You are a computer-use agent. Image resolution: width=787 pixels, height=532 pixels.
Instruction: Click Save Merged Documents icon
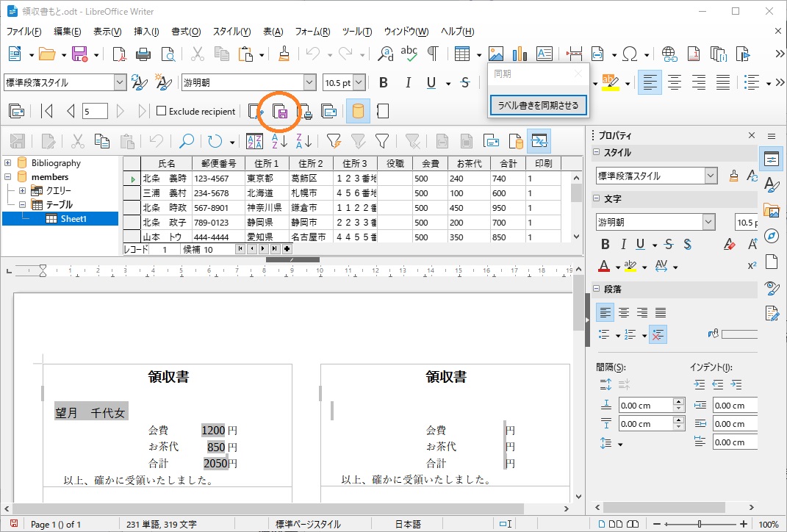[x=280, y=112]
